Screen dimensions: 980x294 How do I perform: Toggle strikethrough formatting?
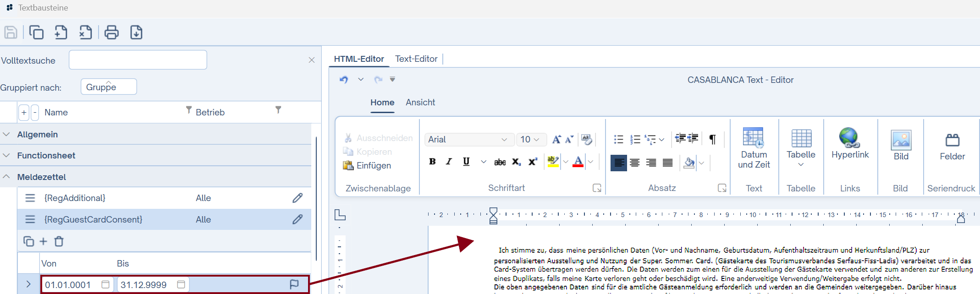(x=500, y=162)
